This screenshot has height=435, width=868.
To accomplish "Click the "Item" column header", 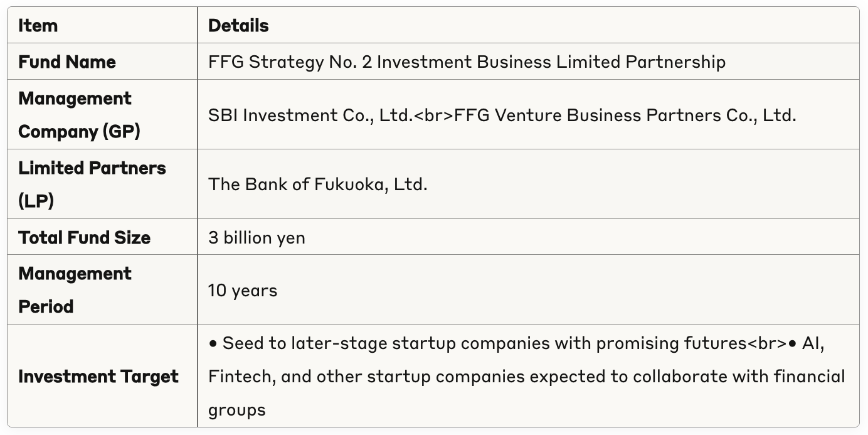I will coord(38,26).
